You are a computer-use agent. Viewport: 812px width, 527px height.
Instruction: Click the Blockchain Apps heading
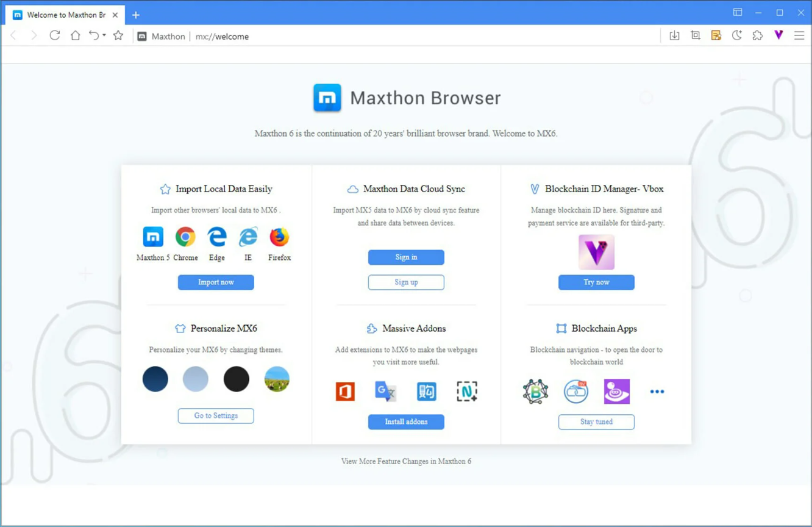coord(604,329)
